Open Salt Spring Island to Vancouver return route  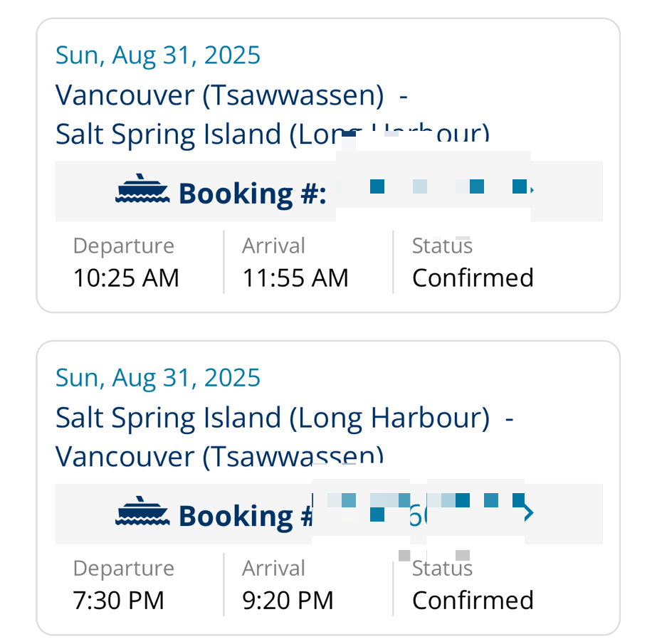tap(285, 437)
